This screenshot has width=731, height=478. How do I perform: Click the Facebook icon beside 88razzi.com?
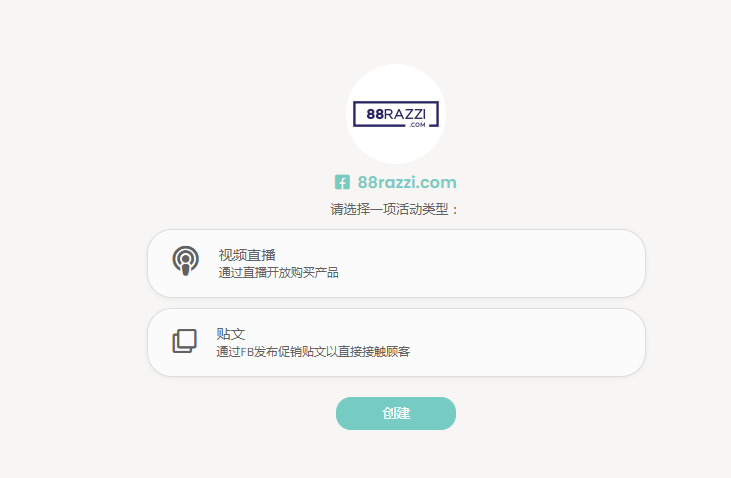pos(342,182)
